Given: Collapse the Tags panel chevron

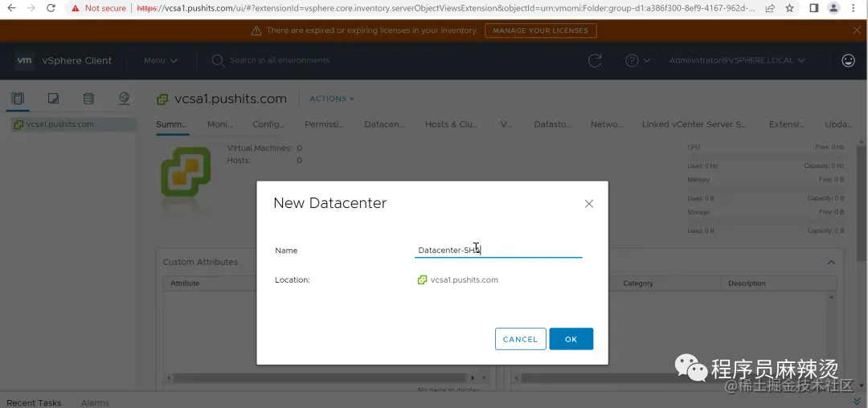Looking at the screenshot, I should [x=831, y=262].
